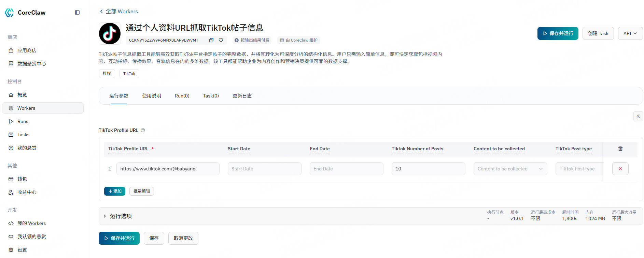Image resolution: width=644 pixels, height=258 pixels.
Task: Open the Content to be collected dropdown
Action: [510, 169]
